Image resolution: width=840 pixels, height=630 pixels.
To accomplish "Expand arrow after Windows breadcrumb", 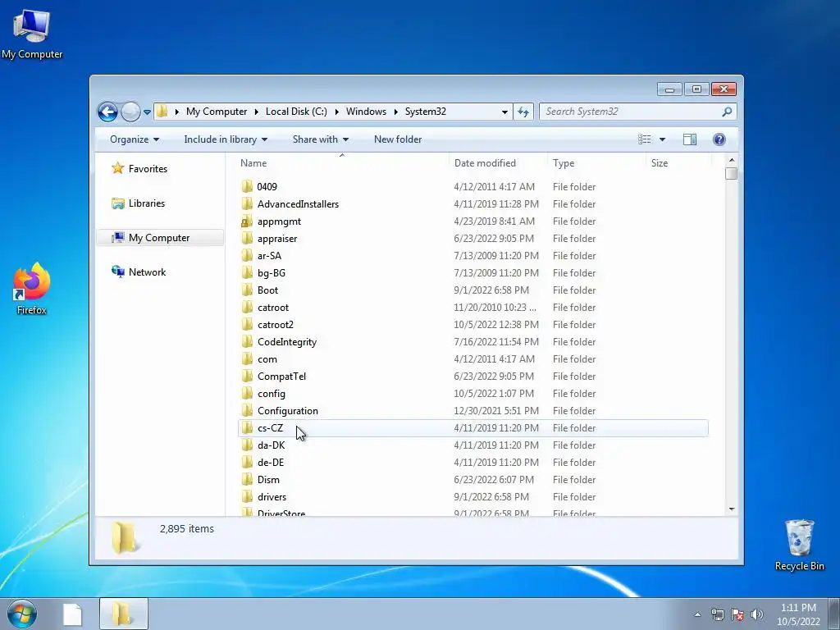I will coord(396,112).
